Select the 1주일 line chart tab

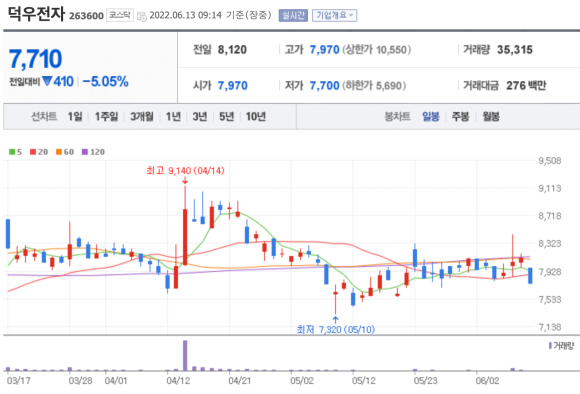[107, 117]
